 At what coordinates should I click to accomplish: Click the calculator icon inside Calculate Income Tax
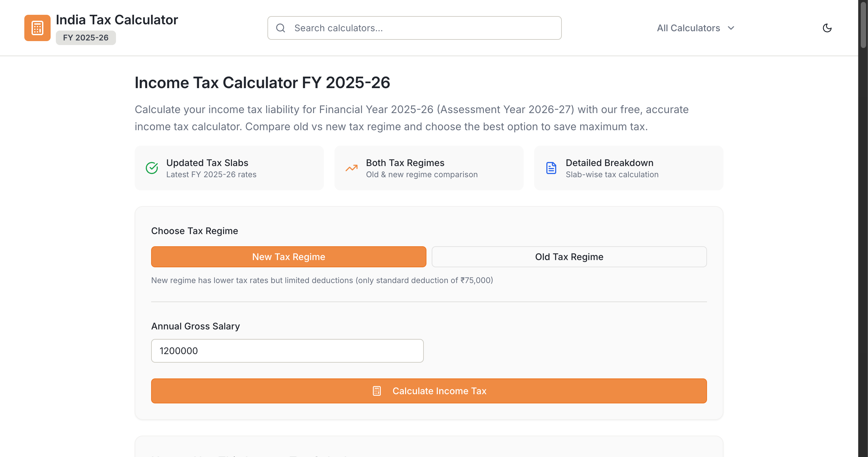[x=377, y=391]
